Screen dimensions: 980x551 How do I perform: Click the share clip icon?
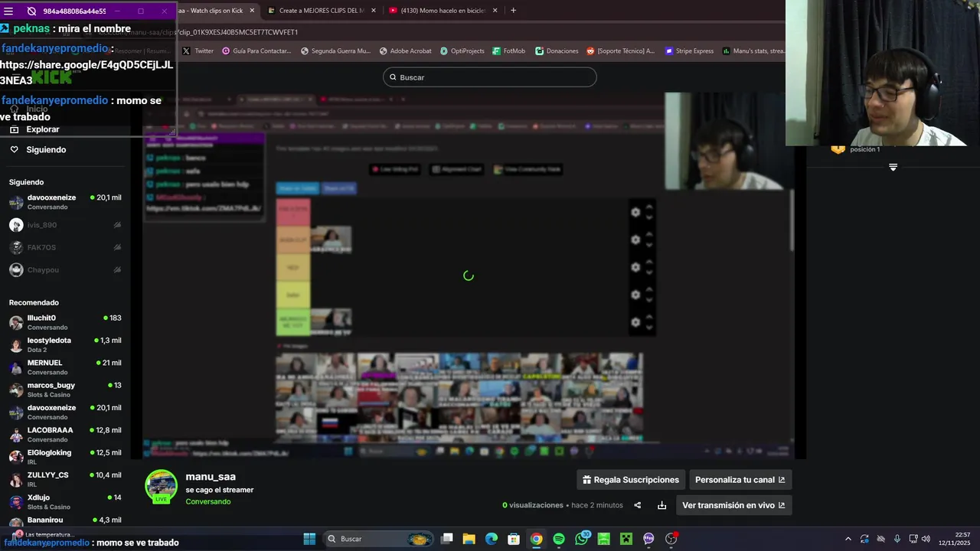coord(637,505)
